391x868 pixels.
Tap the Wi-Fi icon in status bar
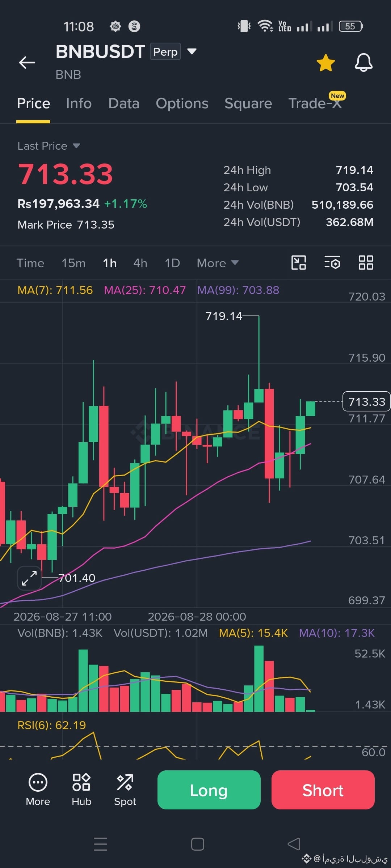click(265, 26)
